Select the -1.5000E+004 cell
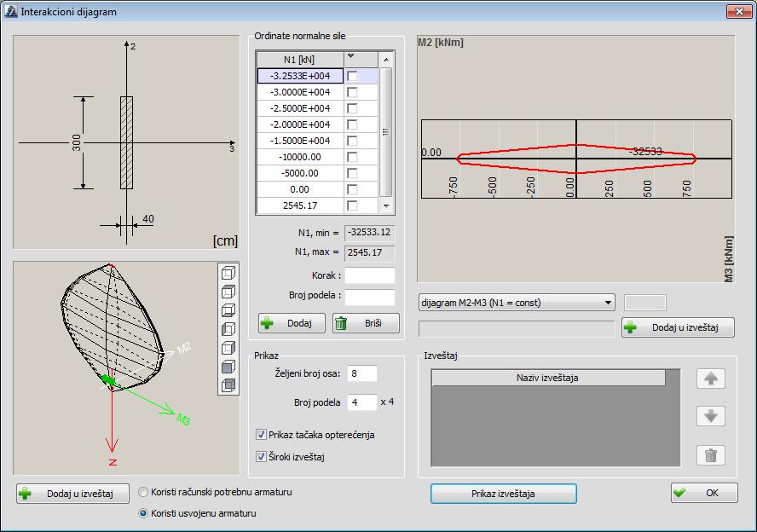Screen dimensions: 757x532 [300, 141]
